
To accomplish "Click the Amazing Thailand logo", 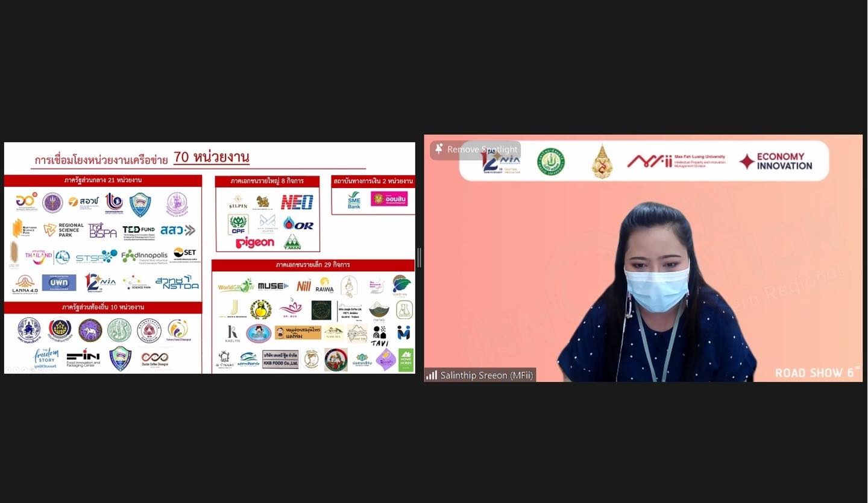I will (x=38, y=256).
